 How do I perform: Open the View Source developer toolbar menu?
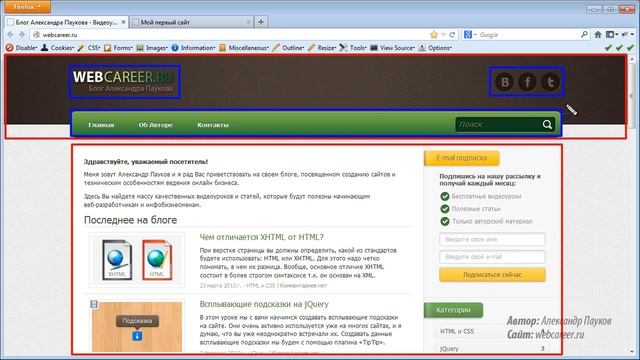pos(393,48)
